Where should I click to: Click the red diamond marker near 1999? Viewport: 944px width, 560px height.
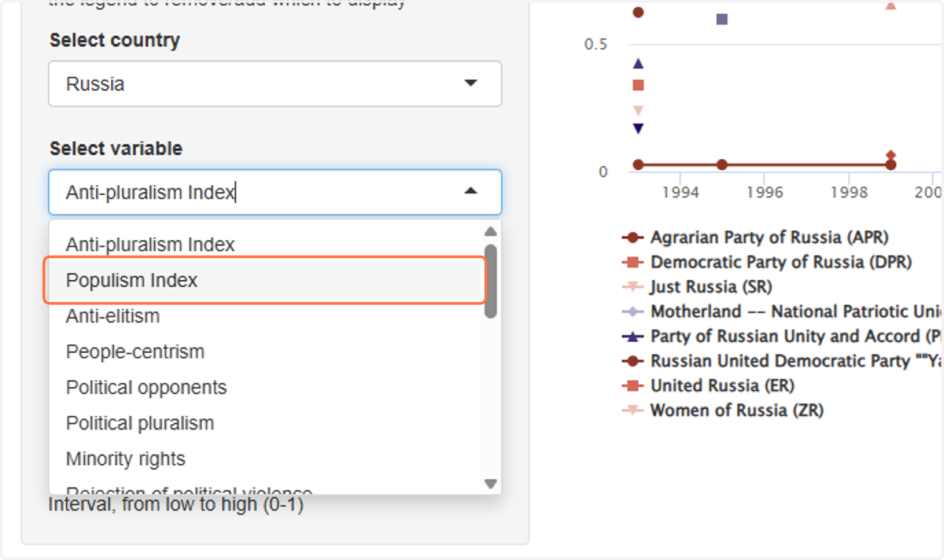[891, 156]
